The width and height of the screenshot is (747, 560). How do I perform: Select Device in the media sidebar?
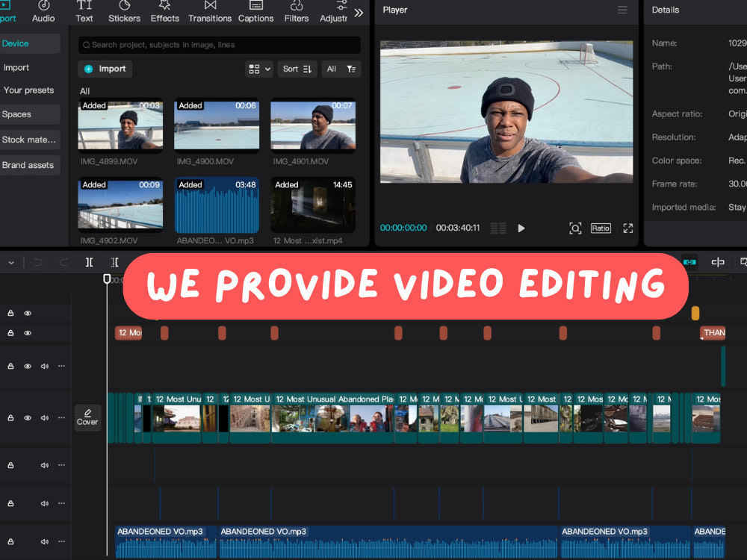pos(30,43)
